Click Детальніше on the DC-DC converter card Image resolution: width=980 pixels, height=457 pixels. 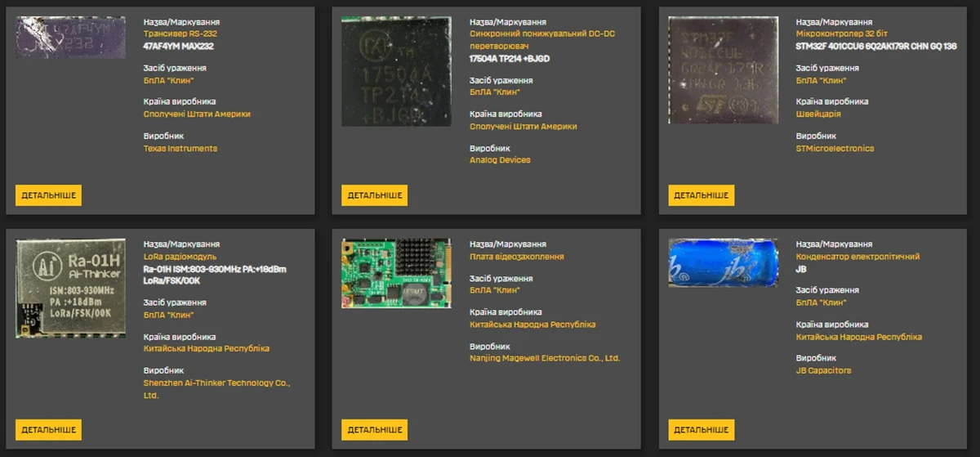tap(375, 195)
